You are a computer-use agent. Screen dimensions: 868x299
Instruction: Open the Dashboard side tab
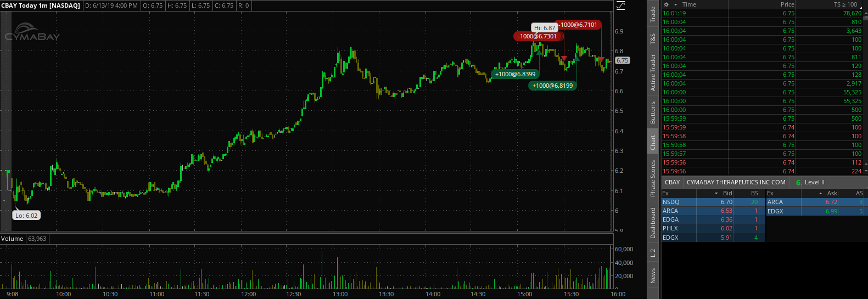653,223
